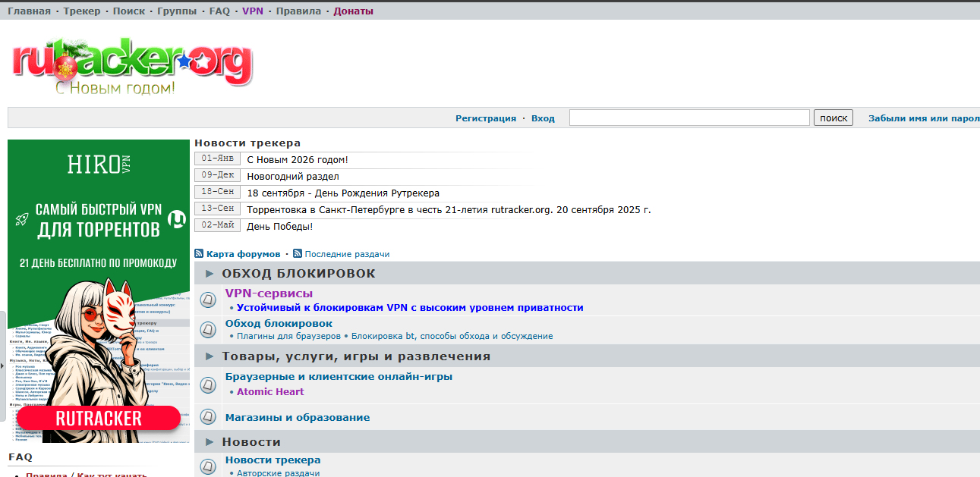This screenshot has width=980, height=477.
Task: Click forum icon beside Магазины и образование
Action: tap(208, 417)
